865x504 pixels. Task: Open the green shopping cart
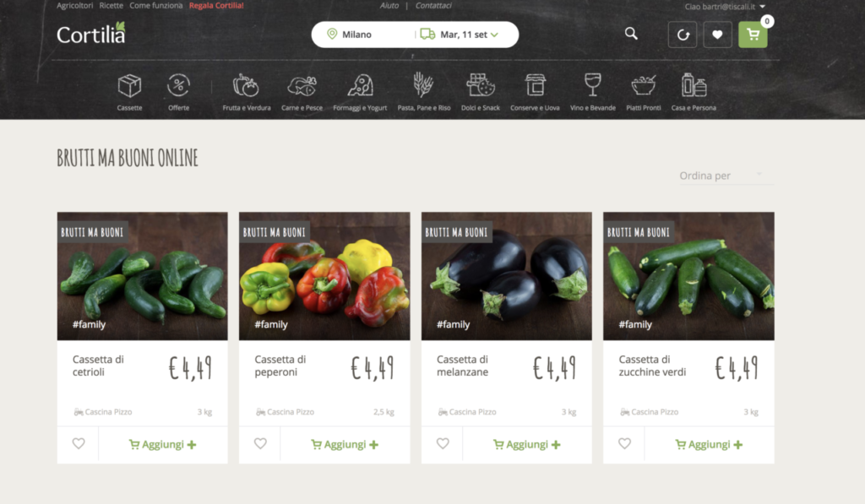753,35
